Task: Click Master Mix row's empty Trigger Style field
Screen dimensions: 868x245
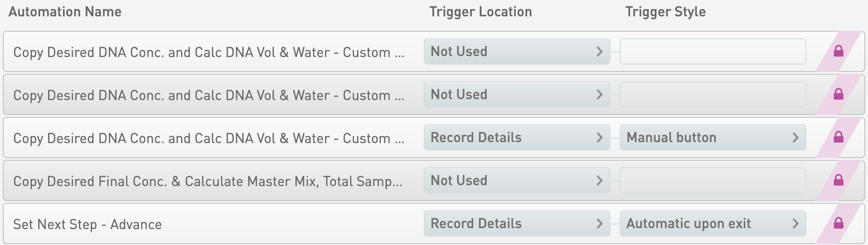Action: (x=713, y=180)
